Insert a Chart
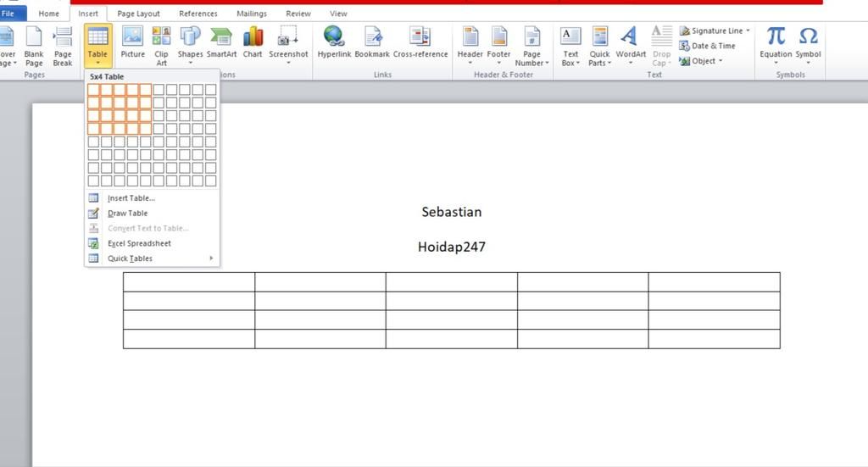The width and height of the screenshot is (868, 467). (253, 43)
